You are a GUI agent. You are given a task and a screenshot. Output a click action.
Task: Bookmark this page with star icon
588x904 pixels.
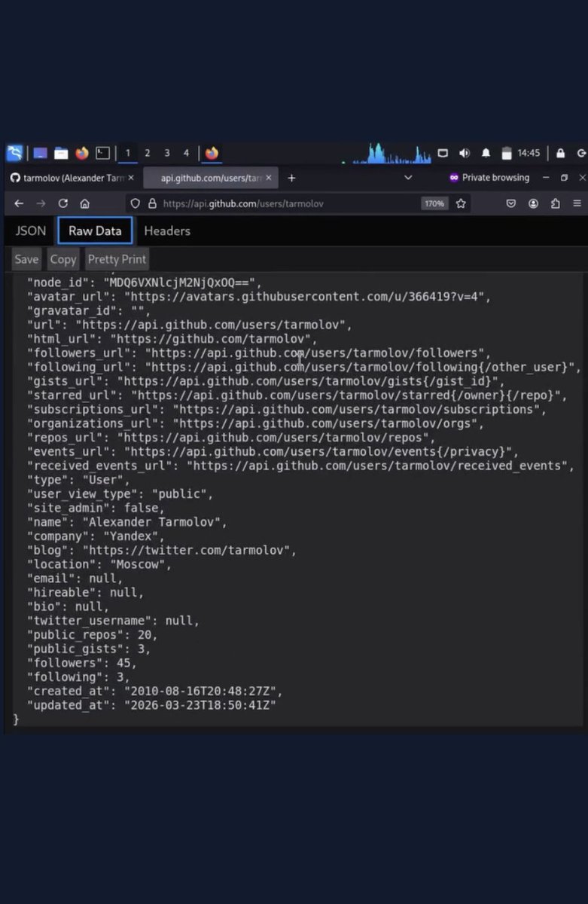(x=461, y=203)
